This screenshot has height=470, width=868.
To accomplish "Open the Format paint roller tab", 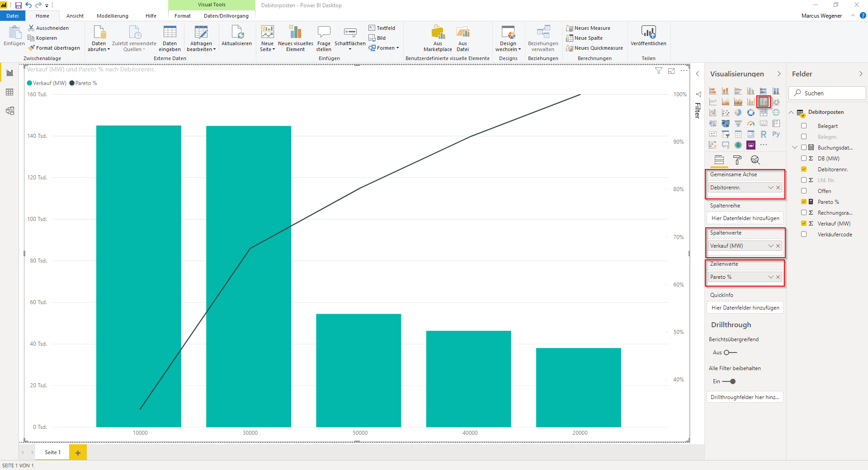I will pyautogui.click(x=737, y=160).
